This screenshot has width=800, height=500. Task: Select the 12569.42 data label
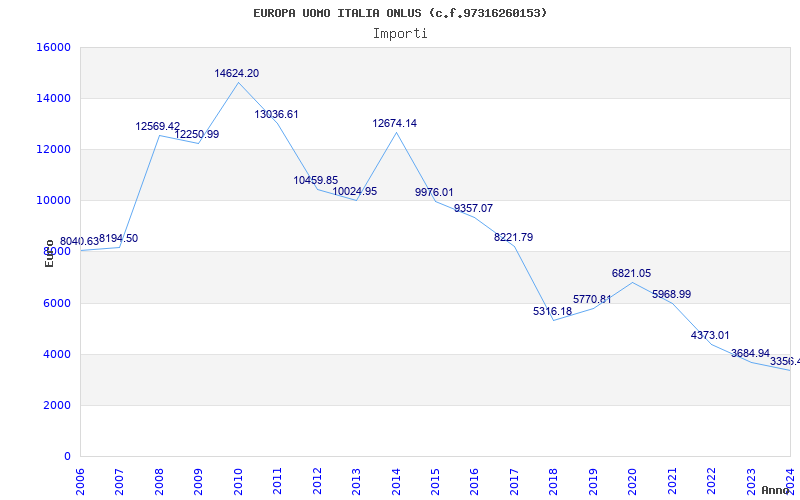point(158,126)
